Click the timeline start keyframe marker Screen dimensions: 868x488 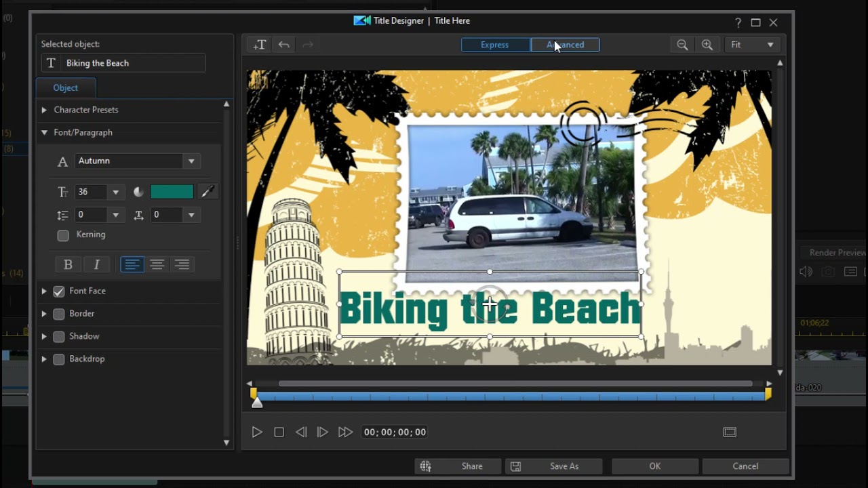click(254, 394)
